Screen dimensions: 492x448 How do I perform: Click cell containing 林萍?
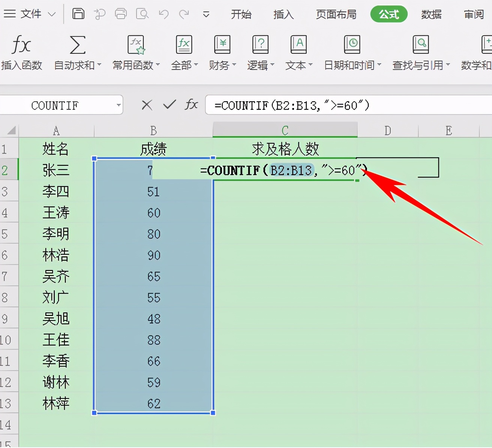55,404
